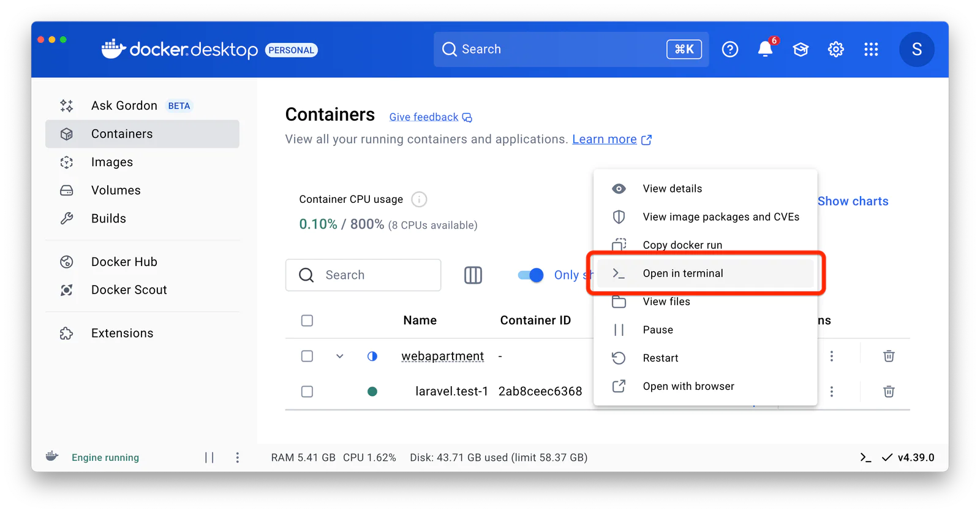Click the whale icon in status bar
The image size is (980, 513).
(52, 457)
